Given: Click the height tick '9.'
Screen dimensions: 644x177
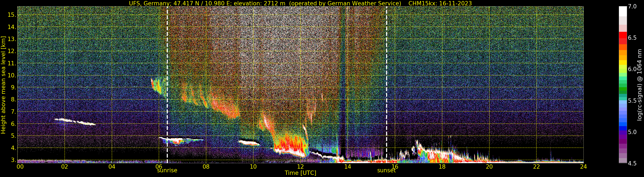Looking at the screenshot, I should click(14, 88).
